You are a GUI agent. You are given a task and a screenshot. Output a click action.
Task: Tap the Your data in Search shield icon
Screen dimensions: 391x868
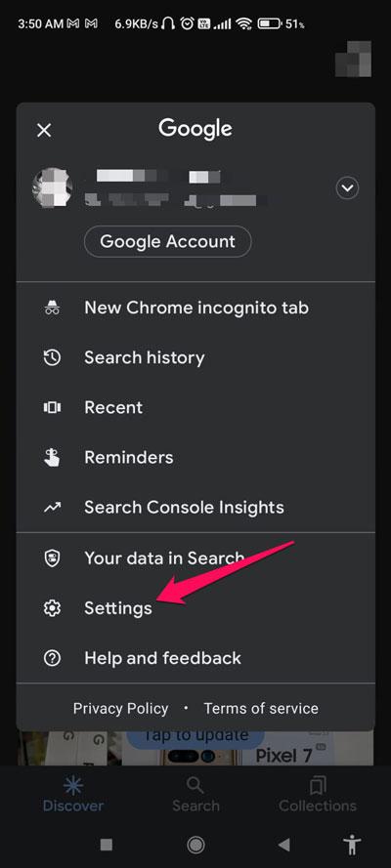point(52,558)
